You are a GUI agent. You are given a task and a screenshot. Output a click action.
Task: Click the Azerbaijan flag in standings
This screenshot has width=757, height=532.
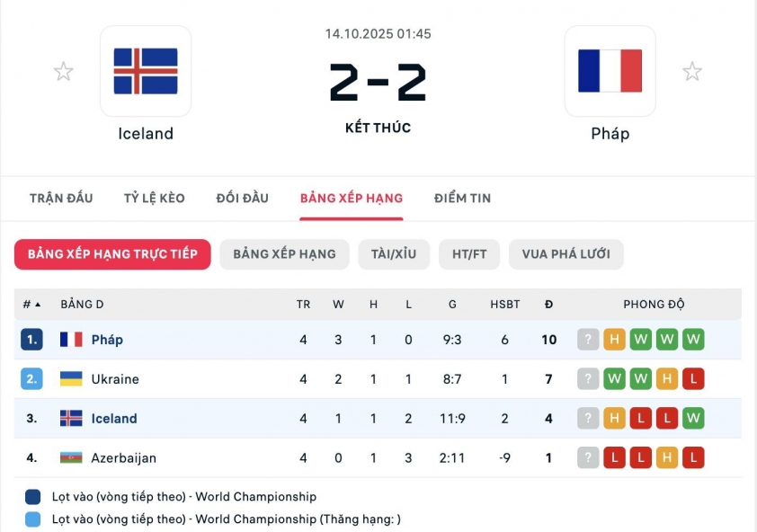(x=71, y=457)
